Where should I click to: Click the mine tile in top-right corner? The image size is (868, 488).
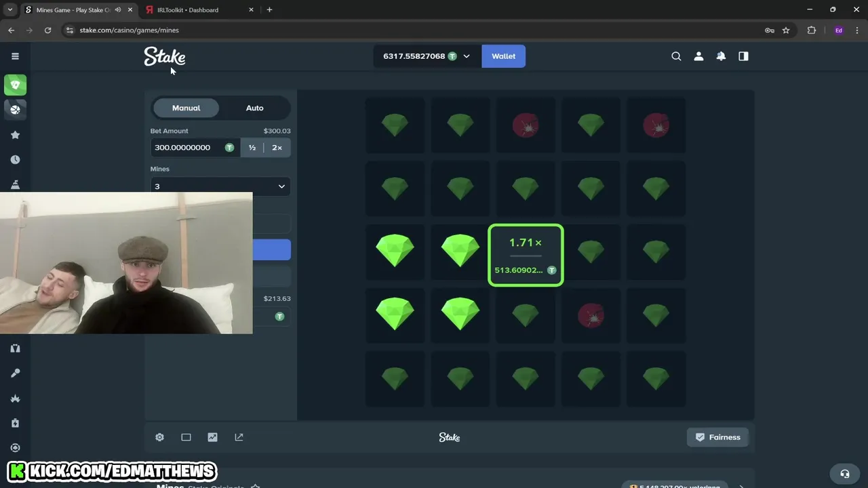pos(656,126)
